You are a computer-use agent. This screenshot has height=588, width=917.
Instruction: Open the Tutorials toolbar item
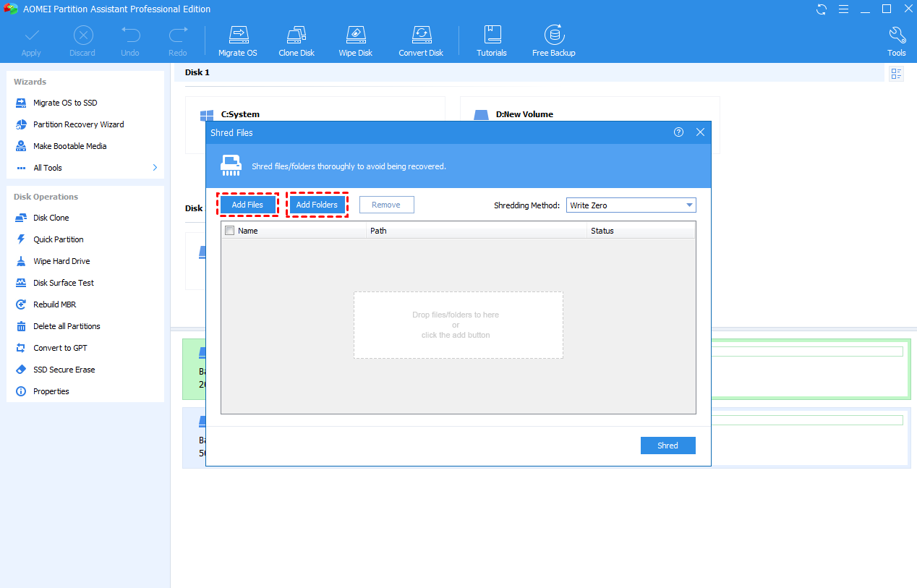pos(492,41)
